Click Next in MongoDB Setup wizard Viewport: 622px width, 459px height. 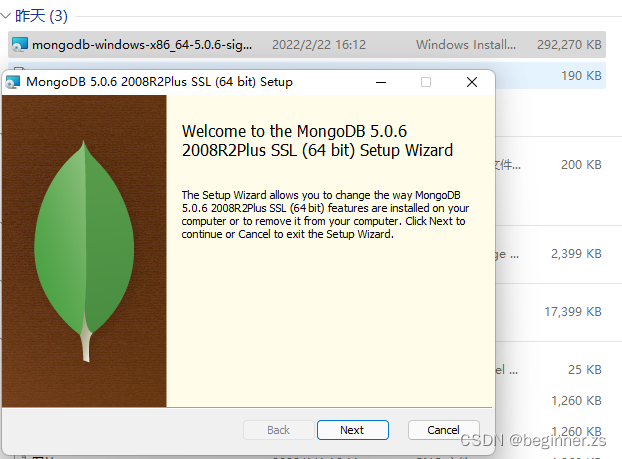(x=353, y=430)
